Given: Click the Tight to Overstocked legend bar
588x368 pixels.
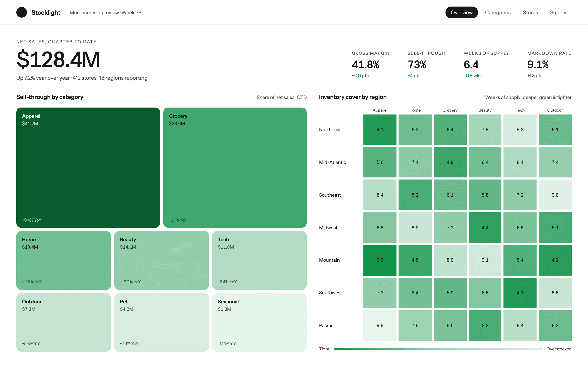Looking at the screenshot, I should click(x=438, y=349).
